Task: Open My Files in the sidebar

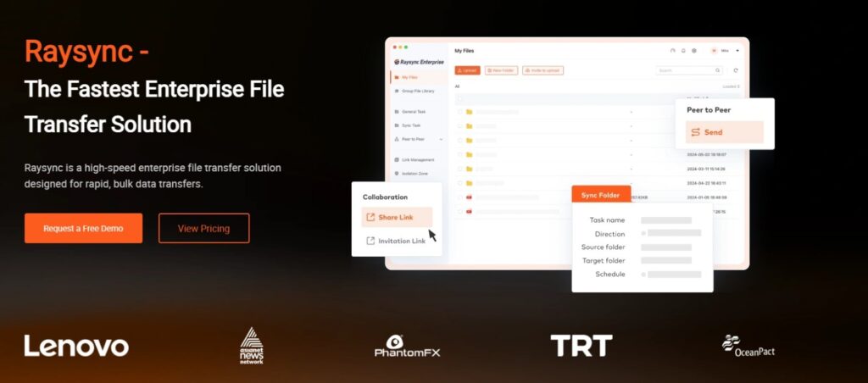Action: tap(413, 77)
